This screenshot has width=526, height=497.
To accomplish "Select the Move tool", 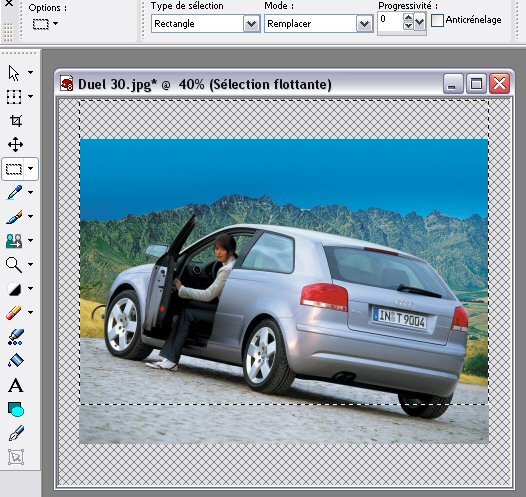I will pos(15,145).
